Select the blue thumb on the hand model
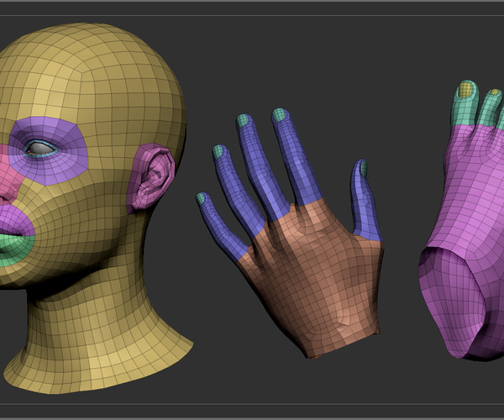 pos(365,206)
